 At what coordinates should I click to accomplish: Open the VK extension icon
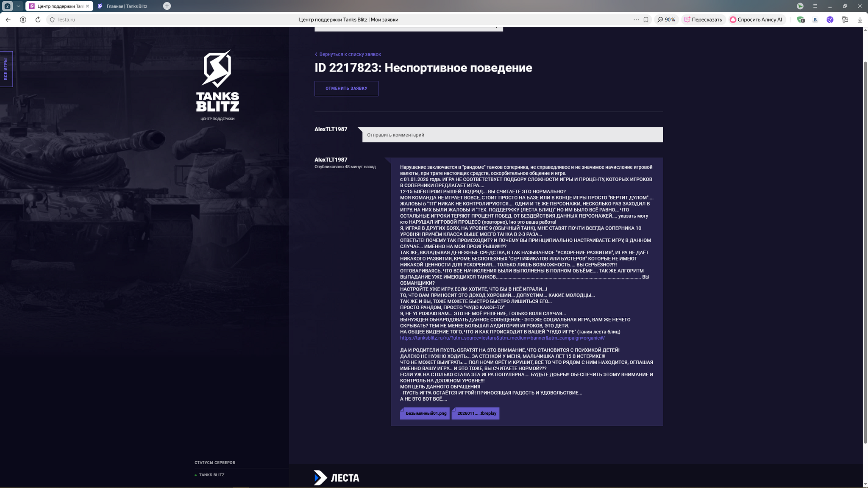point(815,19)
